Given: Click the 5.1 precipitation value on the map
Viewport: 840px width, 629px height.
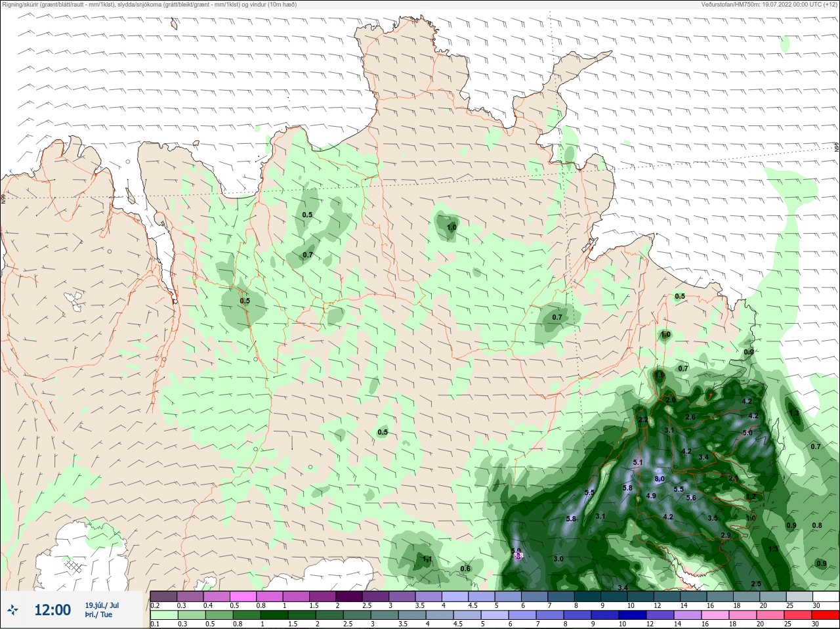Looking at the screenshot, I should [x=638, y=462].
